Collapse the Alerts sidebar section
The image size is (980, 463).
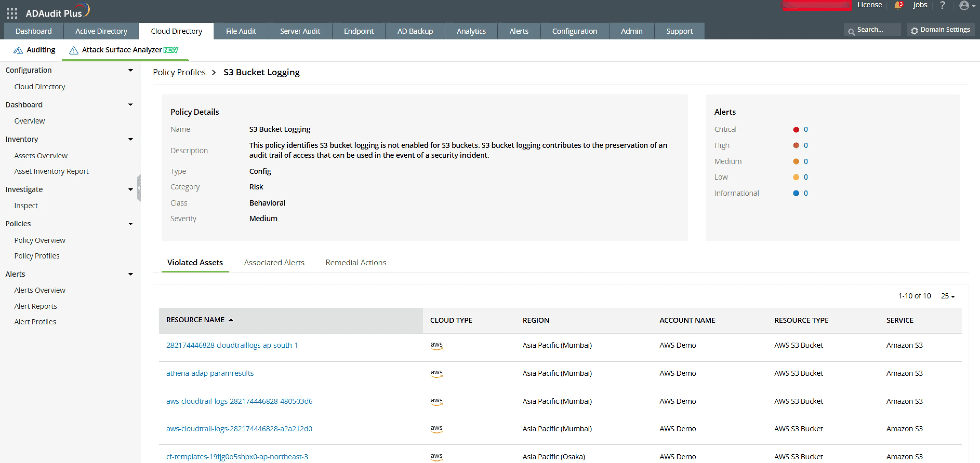pos(130,274)
